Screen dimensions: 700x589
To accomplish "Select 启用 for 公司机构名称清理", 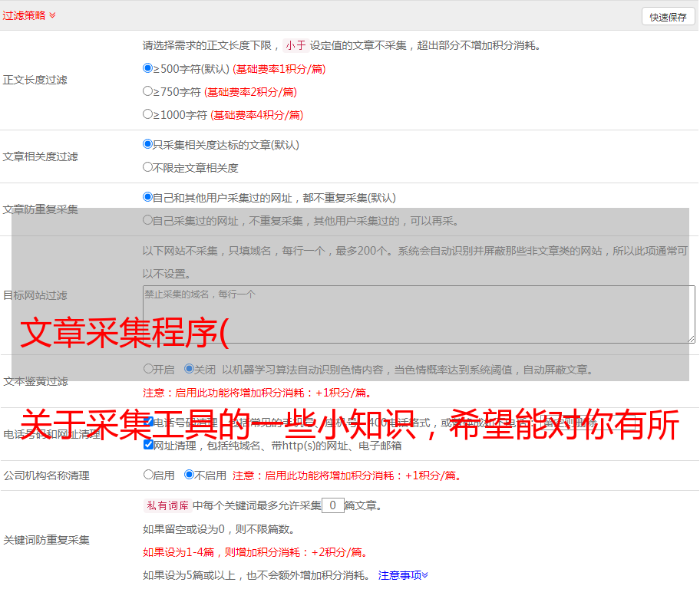I will pos(148,474).
